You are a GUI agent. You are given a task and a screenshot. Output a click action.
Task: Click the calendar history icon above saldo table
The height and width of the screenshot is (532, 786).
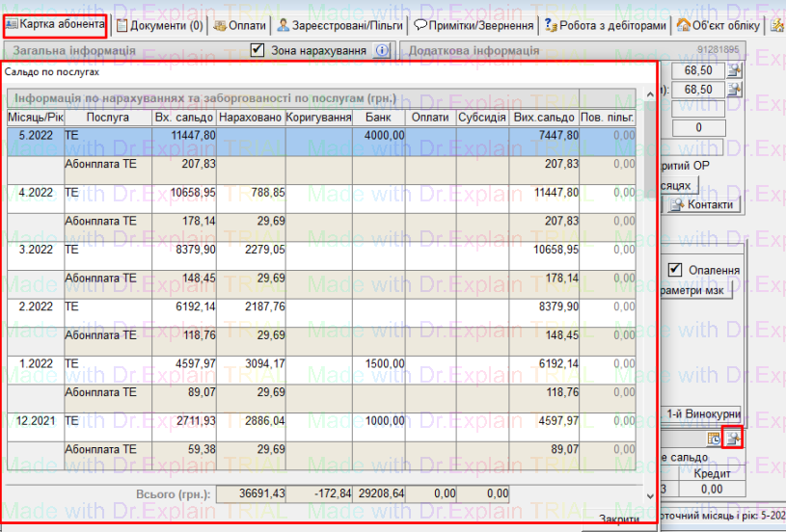(715, 439)
